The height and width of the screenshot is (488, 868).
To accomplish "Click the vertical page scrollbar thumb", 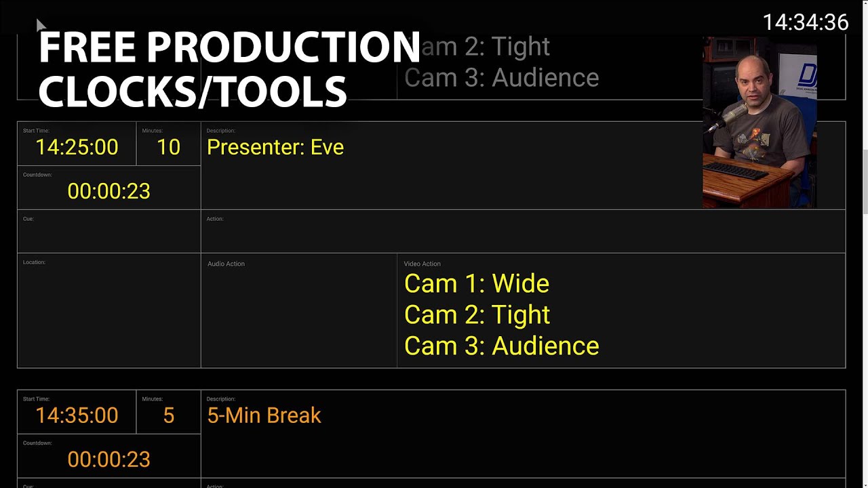I will point(864,182).
